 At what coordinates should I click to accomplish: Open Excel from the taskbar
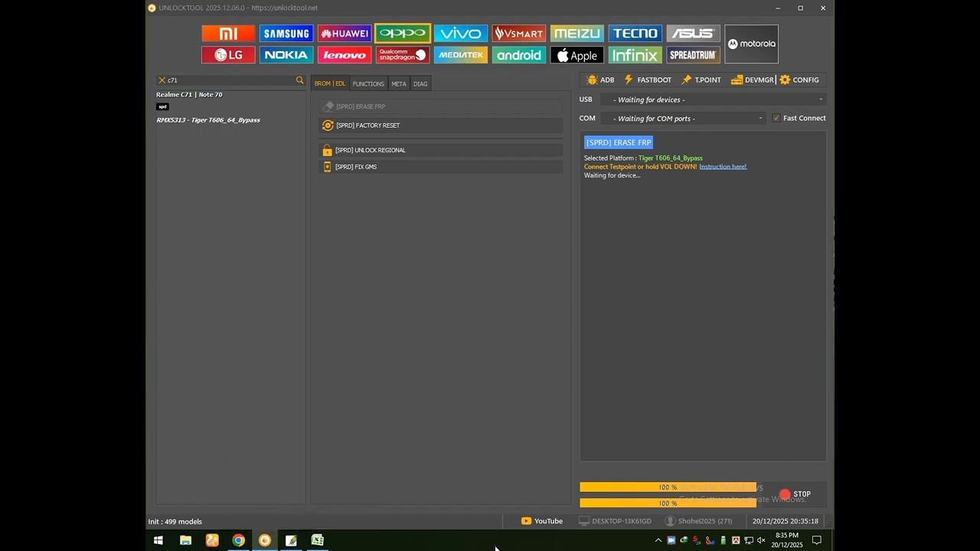click(x=317, y=540)
